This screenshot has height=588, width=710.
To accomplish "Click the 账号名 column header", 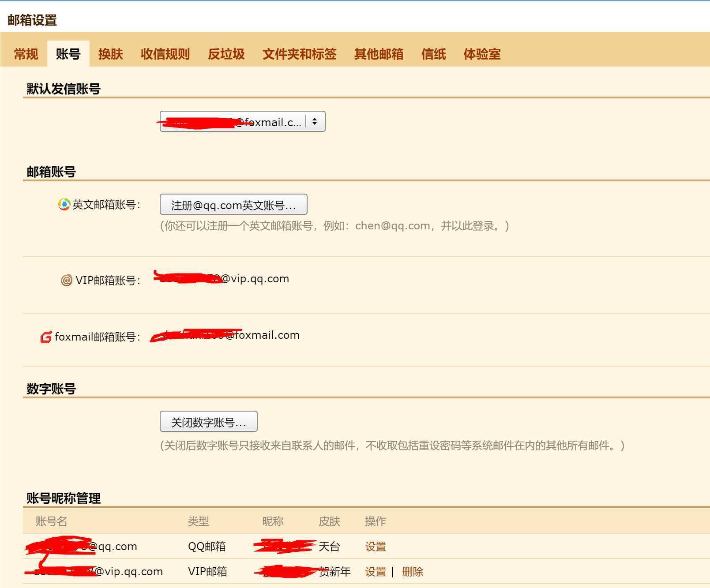I will point(51,521).
